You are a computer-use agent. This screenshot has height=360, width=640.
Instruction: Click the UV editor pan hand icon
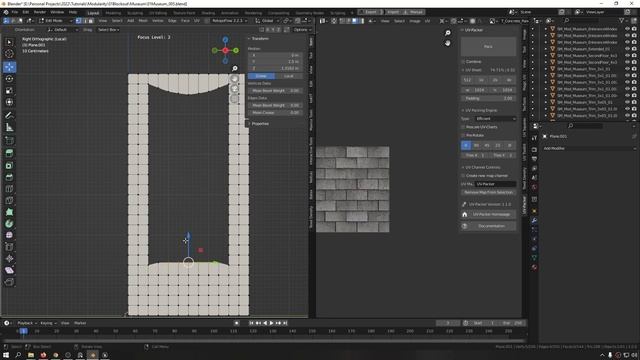pos(448,43)
